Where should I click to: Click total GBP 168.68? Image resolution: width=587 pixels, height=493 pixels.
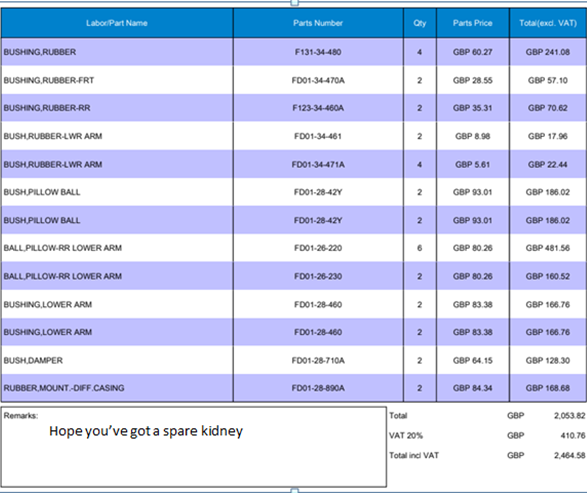(548, 388)
